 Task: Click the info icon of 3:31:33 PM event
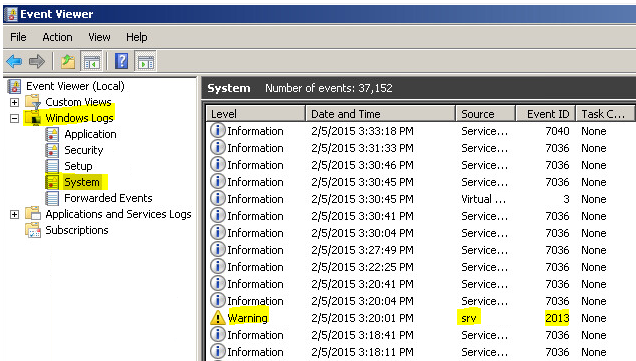tap(218, 148)
